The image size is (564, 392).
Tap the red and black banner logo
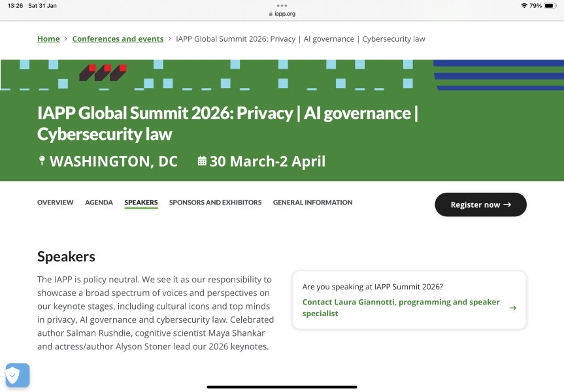(x=103, y=73)
